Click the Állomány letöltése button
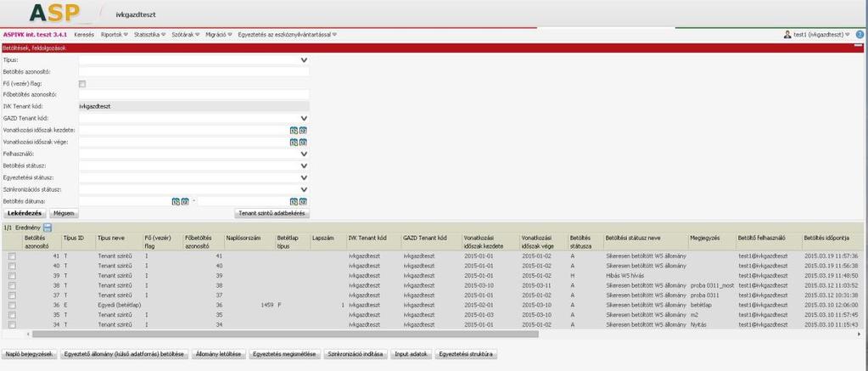 [x=219, y=354]
